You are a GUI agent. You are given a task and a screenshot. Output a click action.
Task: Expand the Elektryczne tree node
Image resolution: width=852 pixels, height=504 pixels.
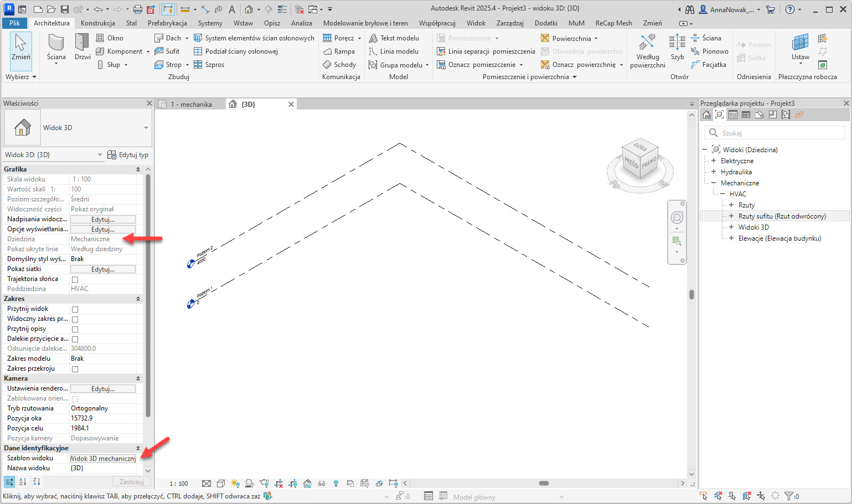(x=714, y=161)
